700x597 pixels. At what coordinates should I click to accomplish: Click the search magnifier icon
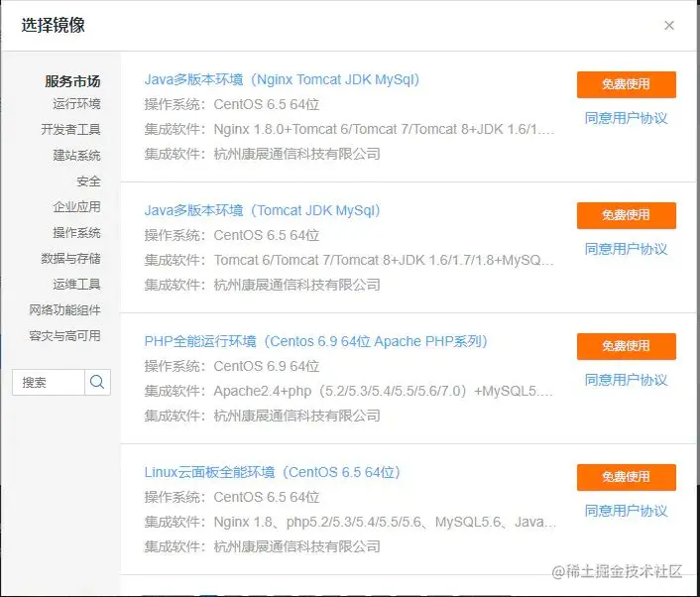pyautogui.click(x=97, y=382)
